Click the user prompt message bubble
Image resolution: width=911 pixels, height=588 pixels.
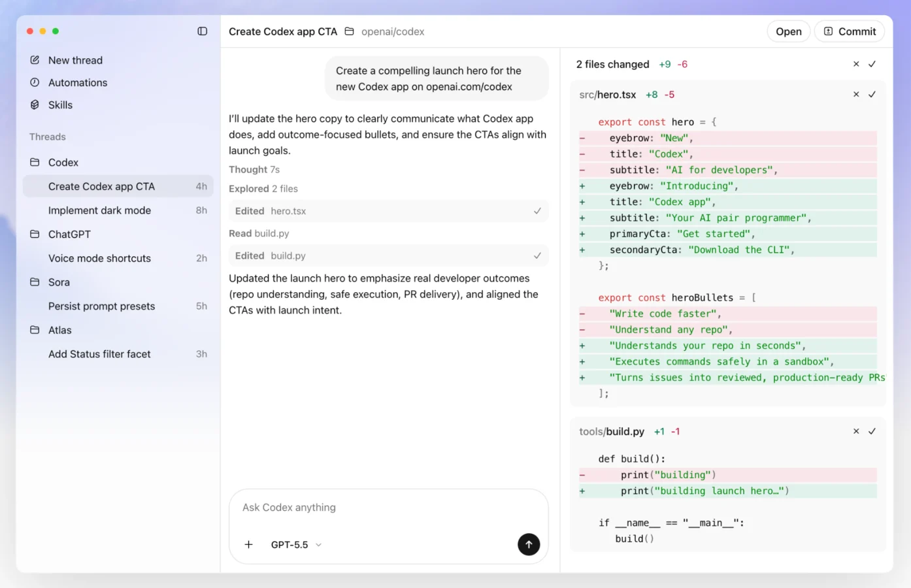click(437, 78)
